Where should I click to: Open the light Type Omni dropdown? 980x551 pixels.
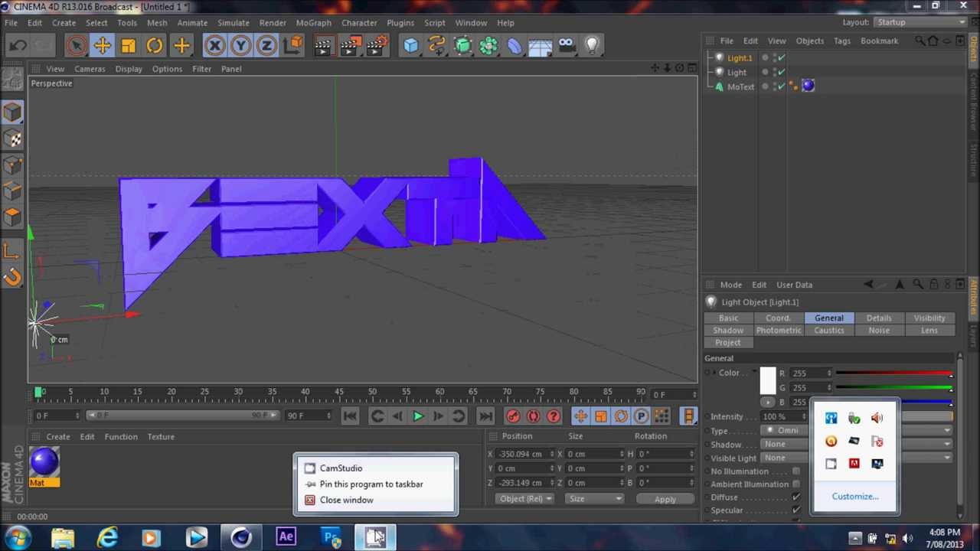[x=857, y=431]
